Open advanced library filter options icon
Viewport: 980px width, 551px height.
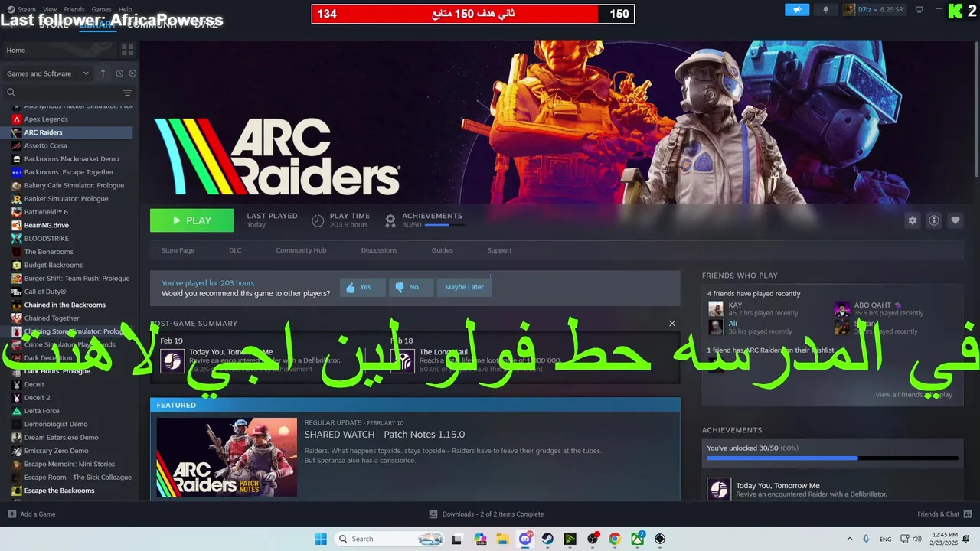click(x=128, y=93)
